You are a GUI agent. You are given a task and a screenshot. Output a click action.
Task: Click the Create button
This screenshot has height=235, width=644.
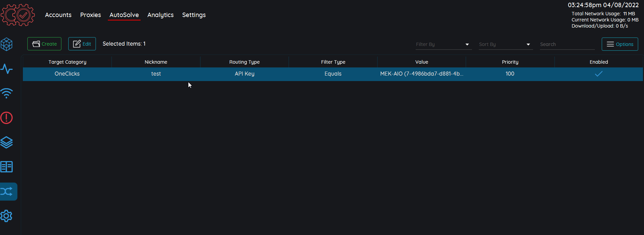point(44,44)
